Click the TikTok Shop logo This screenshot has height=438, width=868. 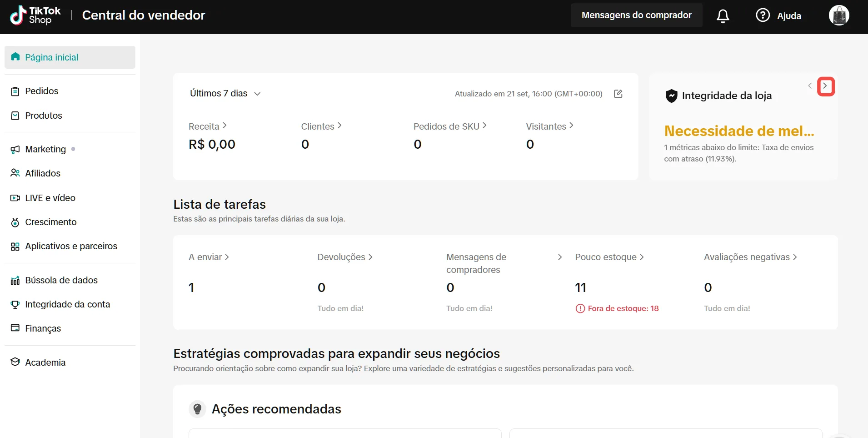tap(35, 15)
